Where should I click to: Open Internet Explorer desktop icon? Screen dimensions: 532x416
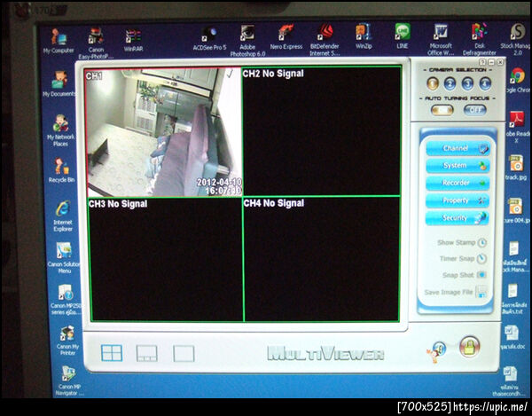63,216
